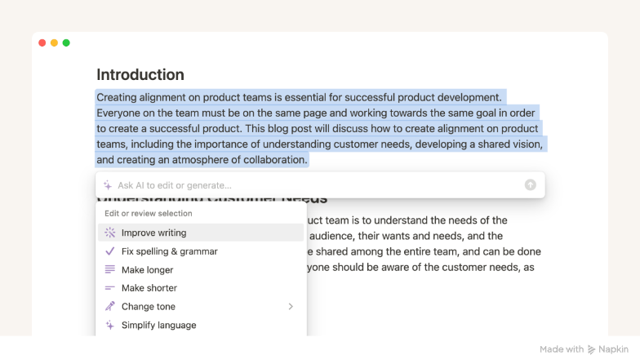This screenshot has width=640, height=364.
Task: Select Fix spelling & grammar
Action: [170, 251]
